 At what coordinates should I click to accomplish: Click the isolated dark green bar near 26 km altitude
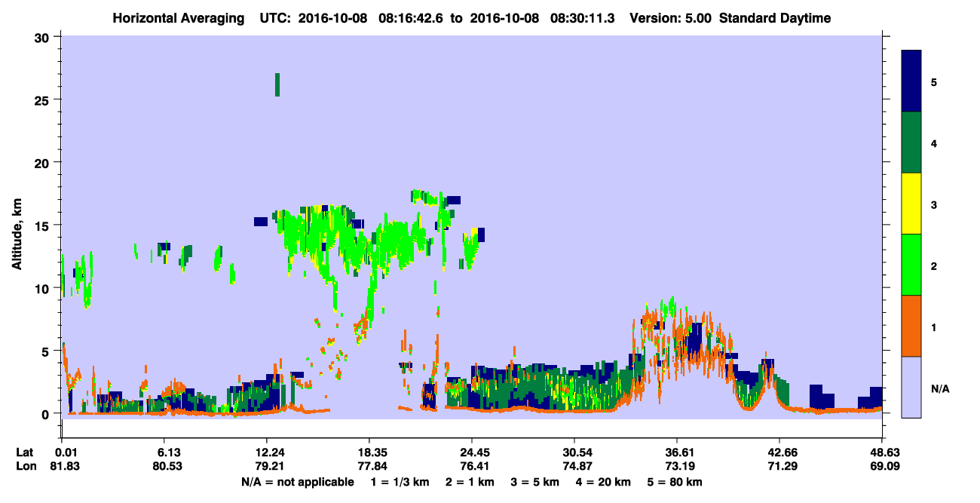[277, 84]
